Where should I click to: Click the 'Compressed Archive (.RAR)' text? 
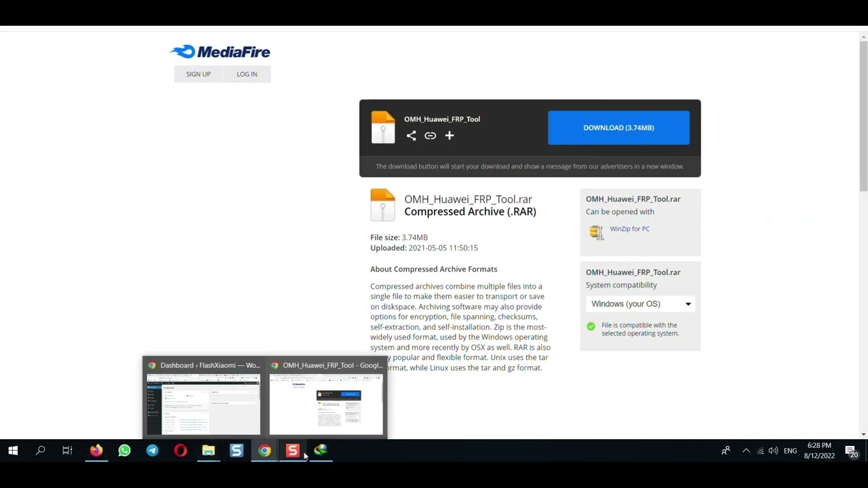(x=470, y=211)
